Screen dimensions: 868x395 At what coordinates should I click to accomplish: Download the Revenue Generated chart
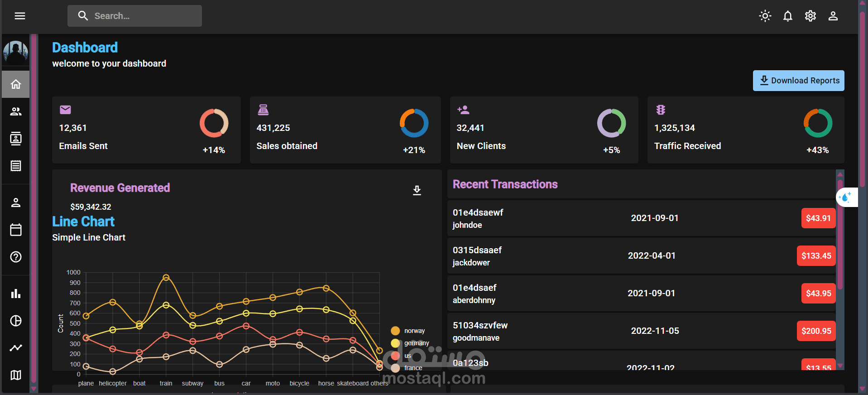pyautogui.click(x=417, y=190)
